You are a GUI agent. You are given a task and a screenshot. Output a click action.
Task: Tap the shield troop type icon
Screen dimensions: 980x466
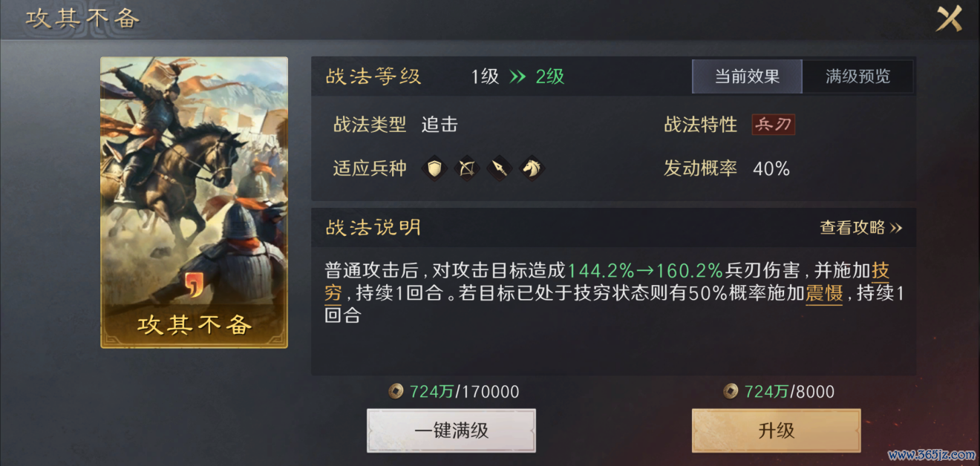pyautogui.click(x=435, y=168)
